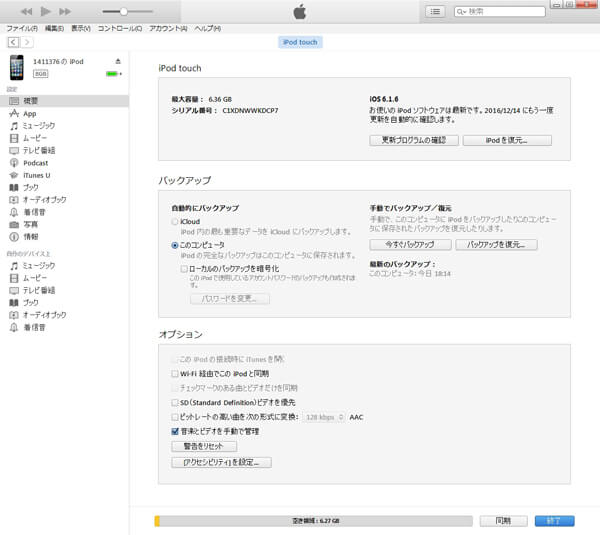Select the iCloud backup radio button

point(175,222)
